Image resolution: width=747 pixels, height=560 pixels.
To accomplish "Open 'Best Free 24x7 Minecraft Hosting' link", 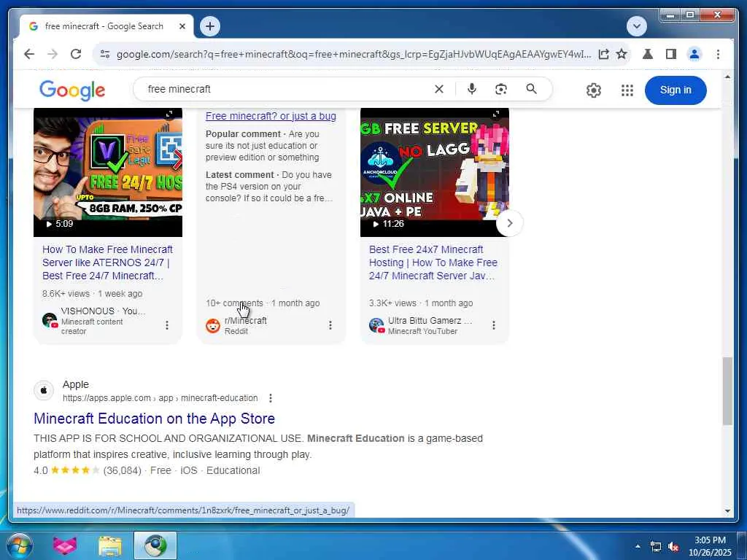I will (433, 262).
